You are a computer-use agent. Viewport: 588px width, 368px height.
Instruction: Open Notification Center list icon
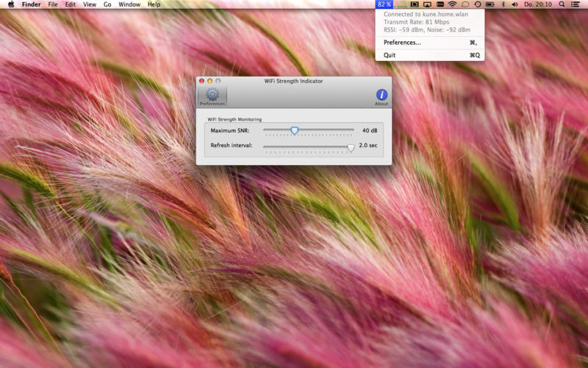575,4
